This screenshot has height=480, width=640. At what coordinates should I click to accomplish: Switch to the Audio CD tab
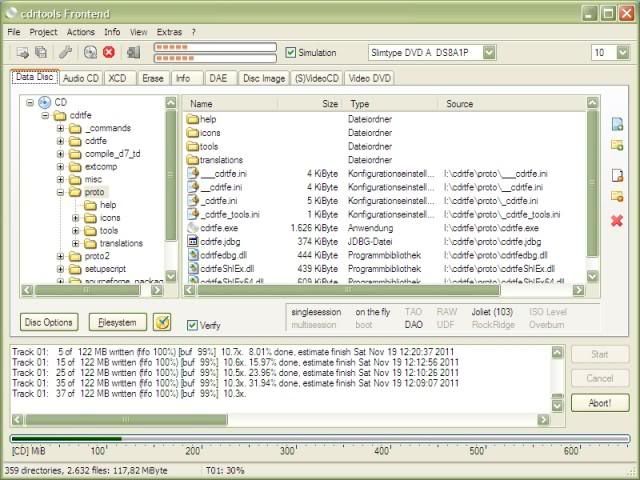tap(81, 78)
